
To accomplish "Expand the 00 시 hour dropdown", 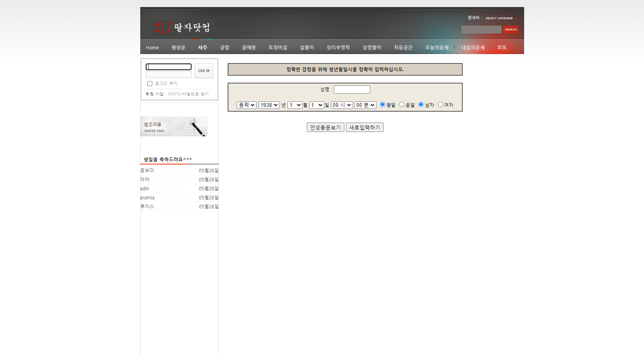I will pyautogui.click(x=342, y=105).
